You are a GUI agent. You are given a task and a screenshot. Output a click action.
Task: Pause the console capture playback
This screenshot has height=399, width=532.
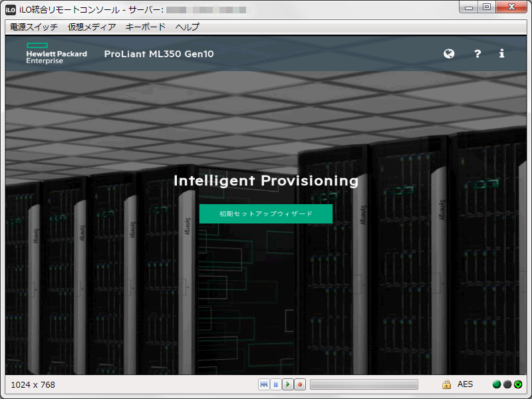pyautogui.click(x=275, y=384)
